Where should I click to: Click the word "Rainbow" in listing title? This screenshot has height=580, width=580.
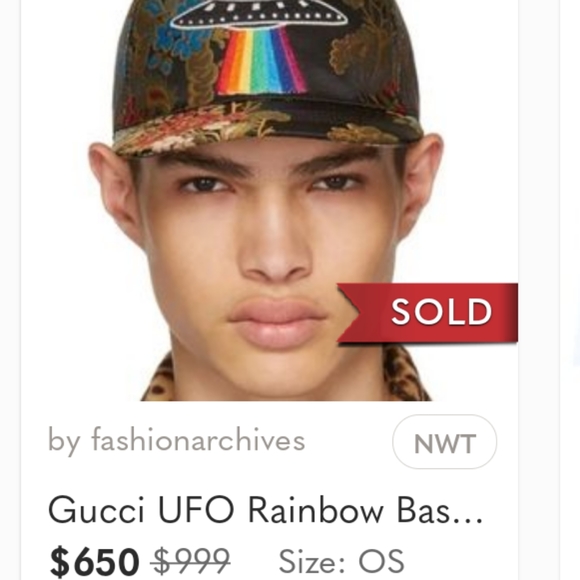click(x=316, y=510)
